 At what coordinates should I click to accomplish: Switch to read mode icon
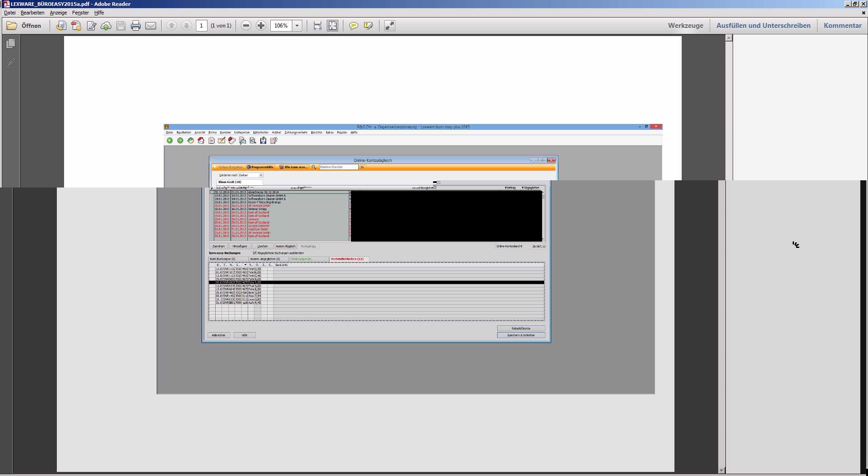(390, 26)
